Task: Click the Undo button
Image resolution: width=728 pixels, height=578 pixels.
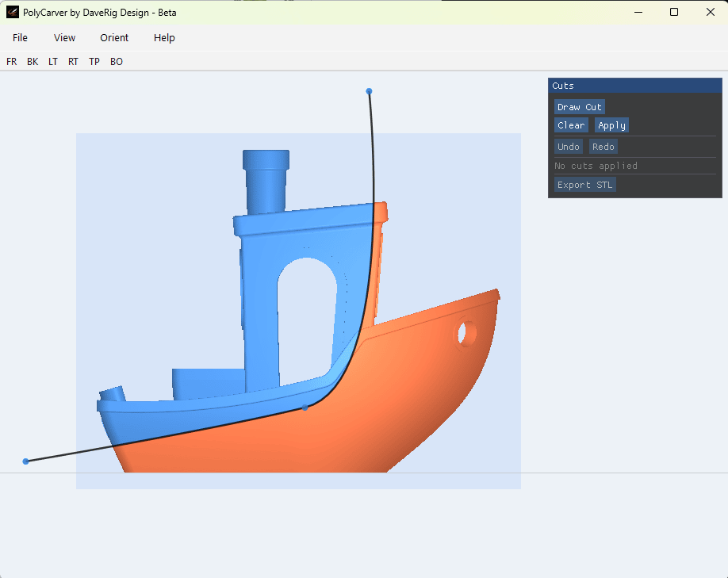Action: click(569, 147)
